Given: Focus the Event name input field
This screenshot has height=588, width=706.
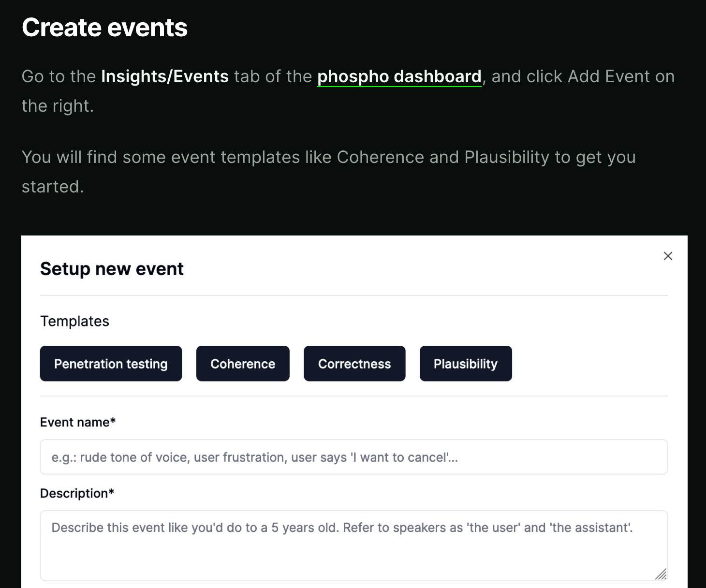Looking at the screenshot, I should 353,457.
